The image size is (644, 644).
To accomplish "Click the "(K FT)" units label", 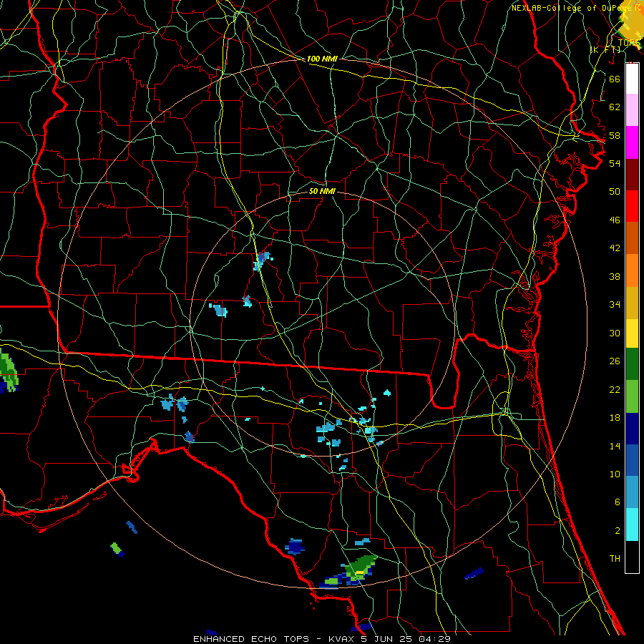I will pos(605,49).
